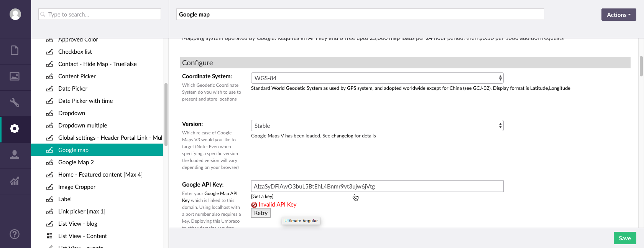
Task: Click the icon beside Label
Action: pos(49,199)
